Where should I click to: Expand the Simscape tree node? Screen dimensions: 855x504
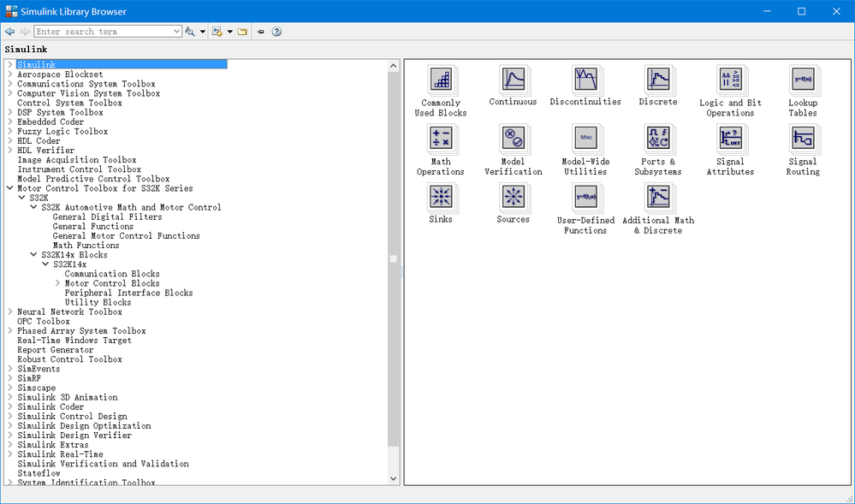pos(10,388)
